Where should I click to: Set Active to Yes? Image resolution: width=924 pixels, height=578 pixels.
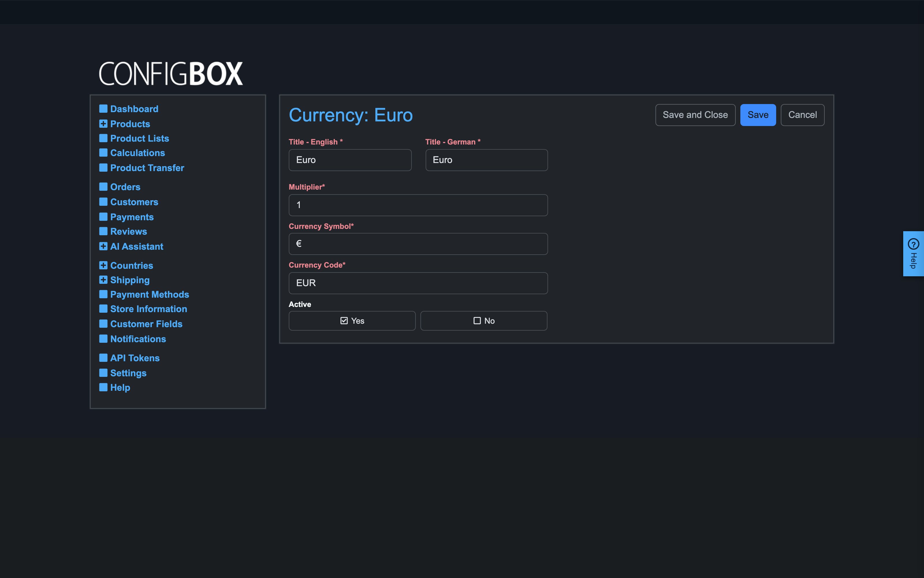coord(352,321)
